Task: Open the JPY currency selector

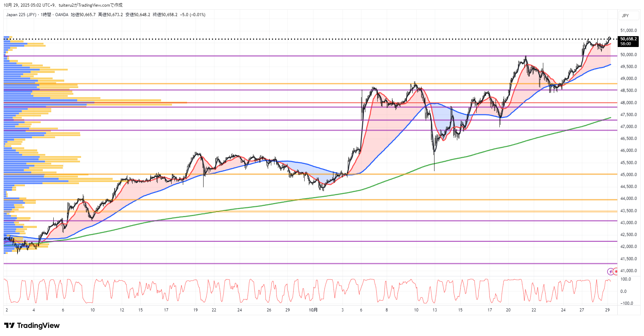Action: point(625,16)
